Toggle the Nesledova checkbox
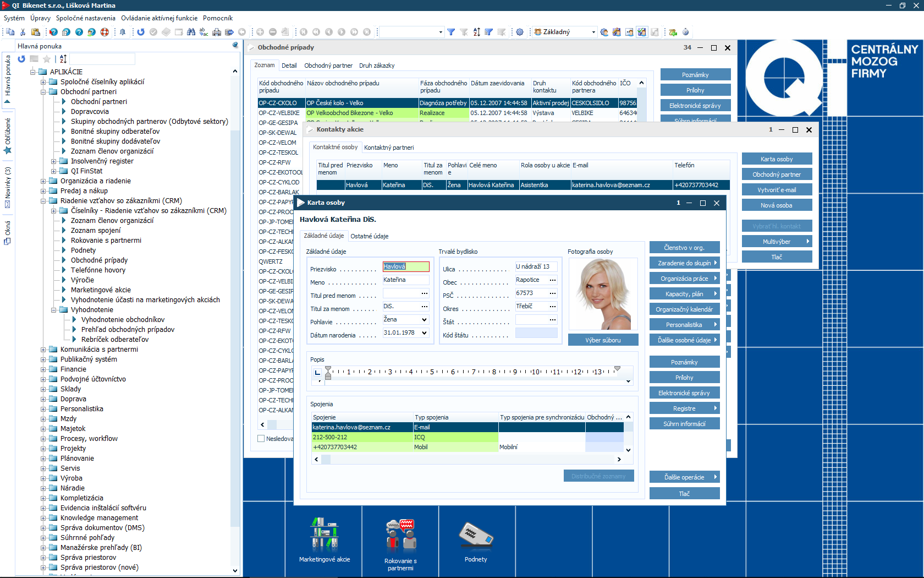The image size is (924, 578). [x=261, y=439]
